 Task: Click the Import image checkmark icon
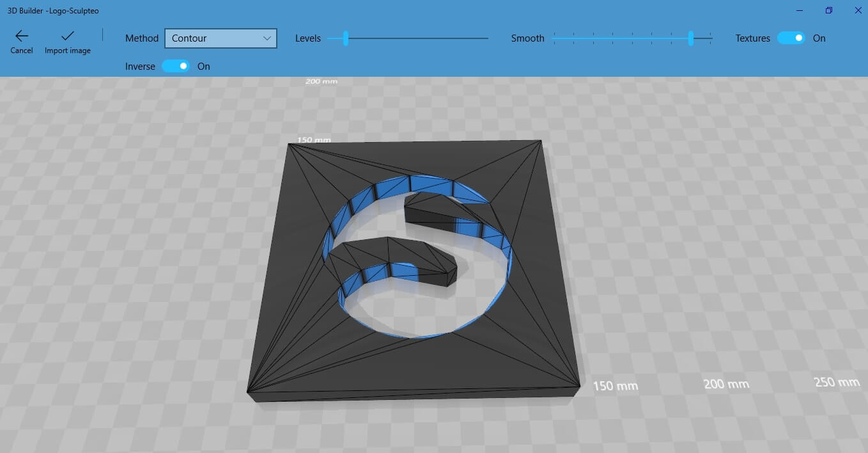click(x=68, y=36)
